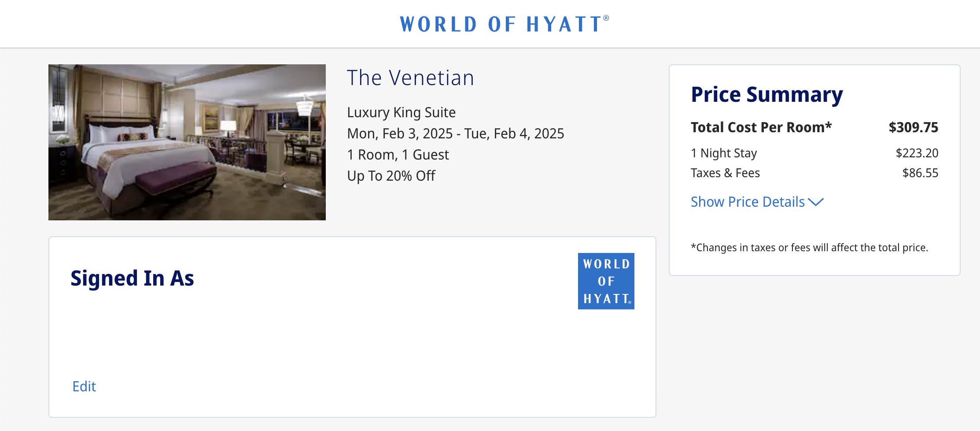980x431 pixels.
Task: Collapse the Price Summary details section
Action: 748,202
